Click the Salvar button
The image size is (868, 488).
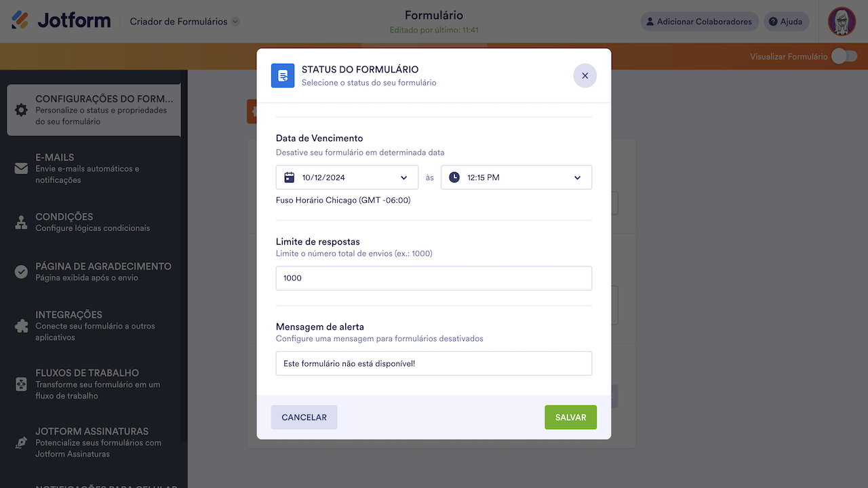570,418
